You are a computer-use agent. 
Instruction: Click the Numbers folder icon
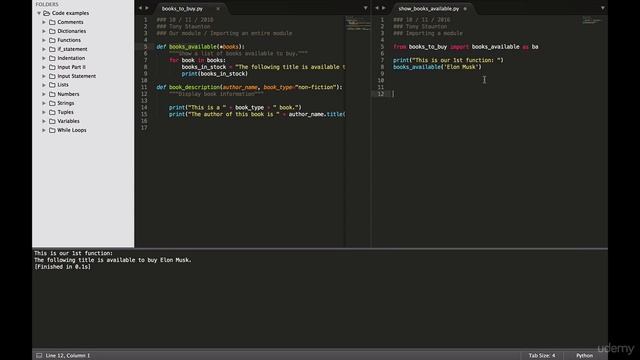[52, 94]
